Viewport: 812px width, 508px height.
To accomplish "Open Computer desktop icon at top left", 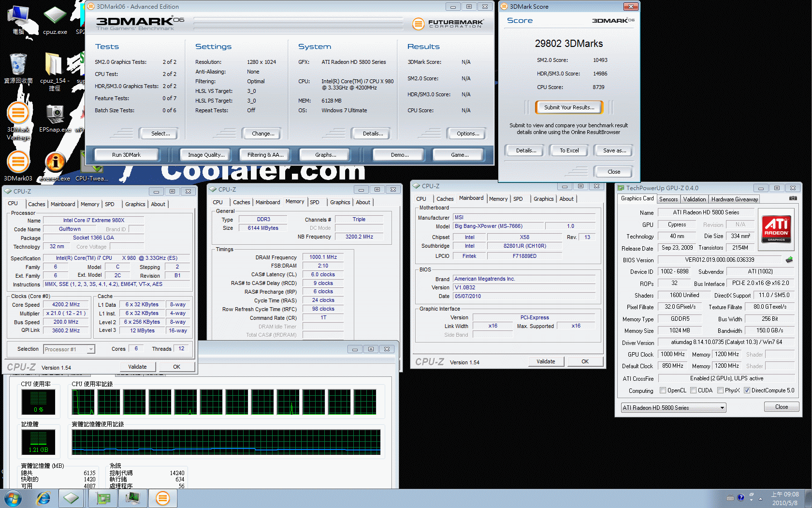I will [18, 20].
